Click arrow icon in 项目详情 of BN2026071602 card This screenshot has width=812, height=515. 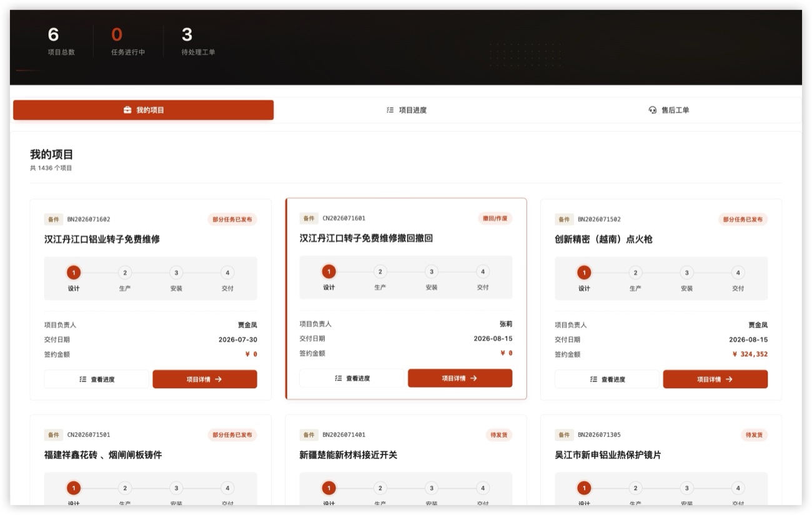[x=219, y=379]
